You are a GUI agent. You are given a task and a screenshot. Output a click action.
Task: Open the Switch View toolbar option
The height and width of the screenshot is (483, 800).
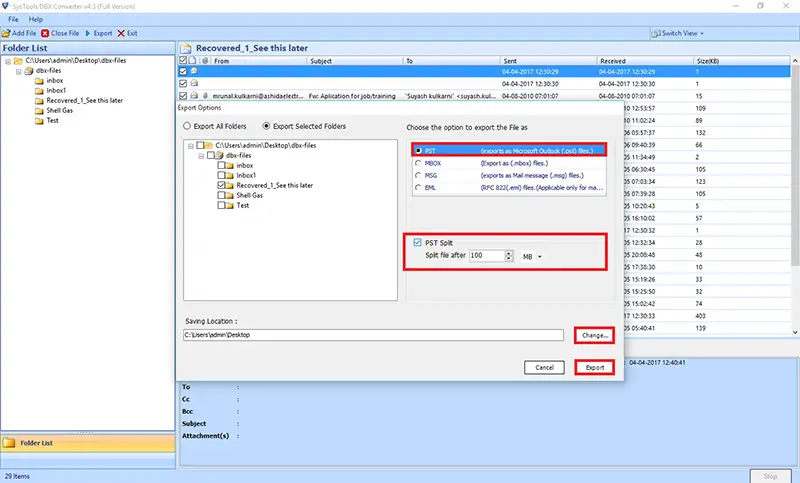(678, 33)
